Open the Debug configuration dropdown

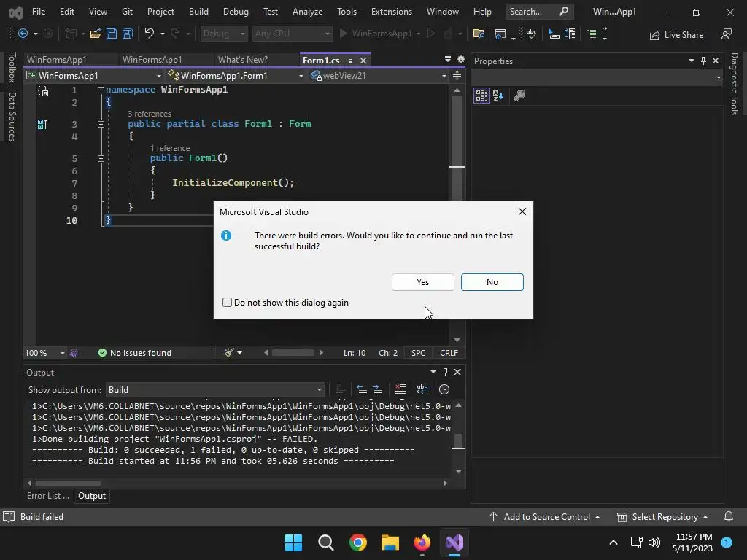pos(223,34)
